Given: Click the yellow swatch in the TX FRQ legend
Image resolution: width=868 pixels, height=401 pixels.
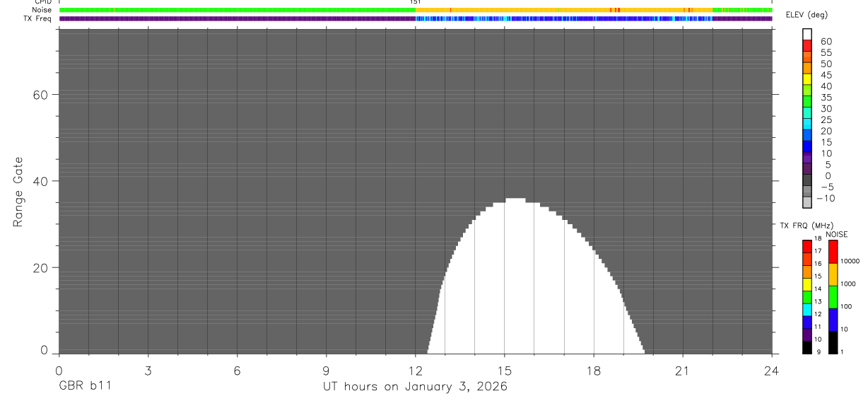Looking at the screenshot, I should [807, 284].
